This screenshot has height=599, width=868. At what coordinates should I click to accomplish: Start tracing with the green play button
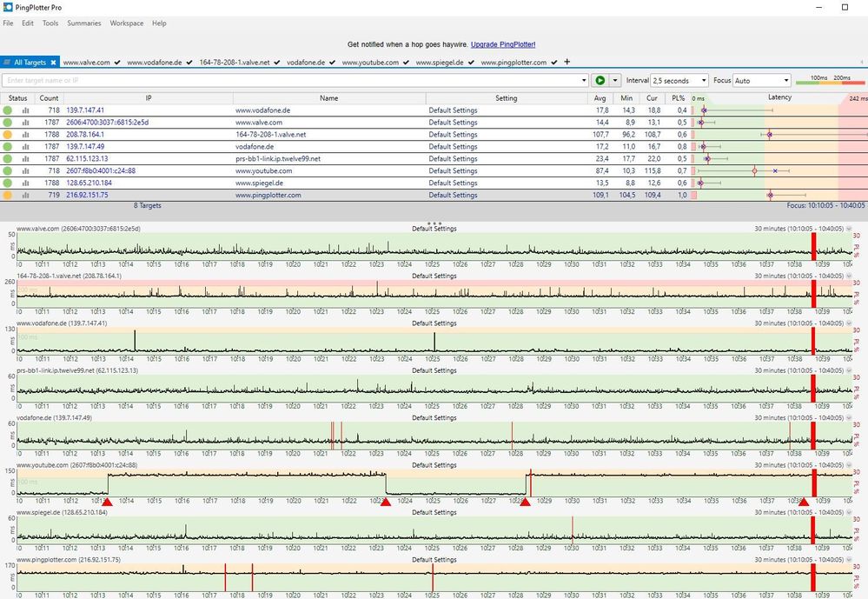coord(600,80)
